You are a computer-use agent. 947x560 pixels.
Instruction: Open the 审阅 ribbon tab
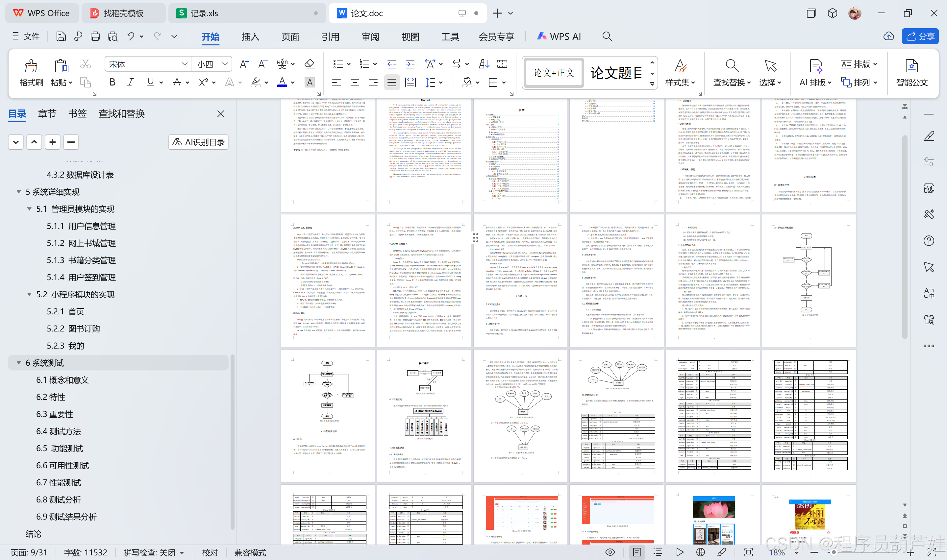pos(370,37)
